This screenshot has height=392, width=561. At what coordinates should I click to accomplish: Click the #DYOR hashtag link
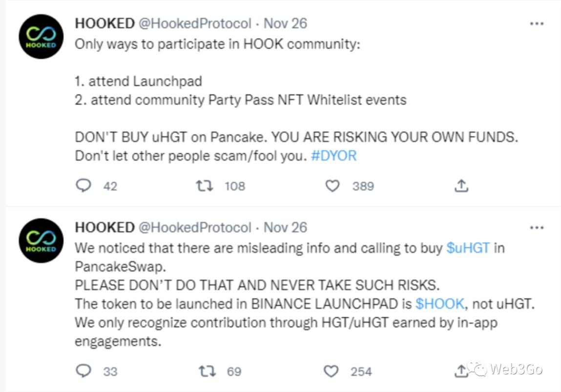coord(333,156)
